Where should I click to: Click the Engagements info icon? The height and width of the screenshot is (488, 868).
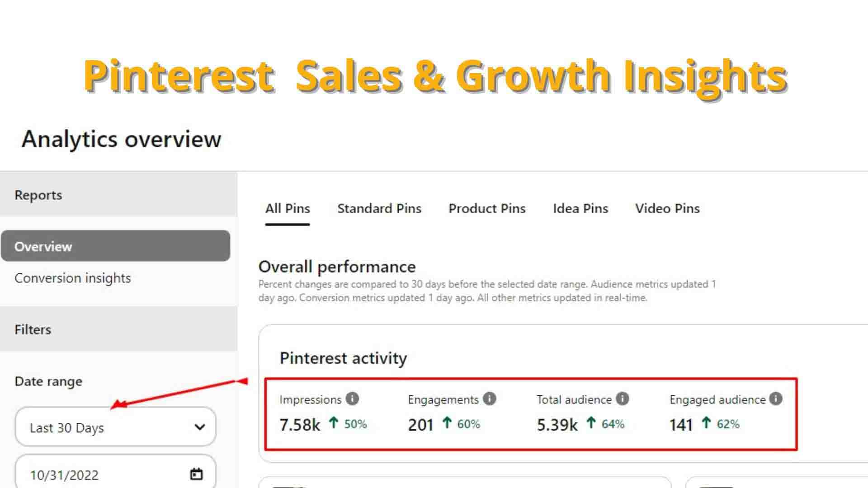489,399
